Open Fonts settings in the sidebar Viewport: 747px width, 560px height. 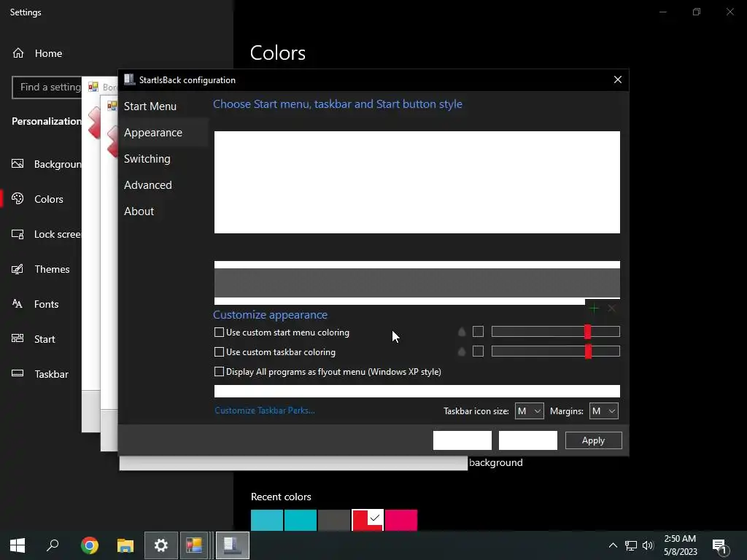point(35,304)
